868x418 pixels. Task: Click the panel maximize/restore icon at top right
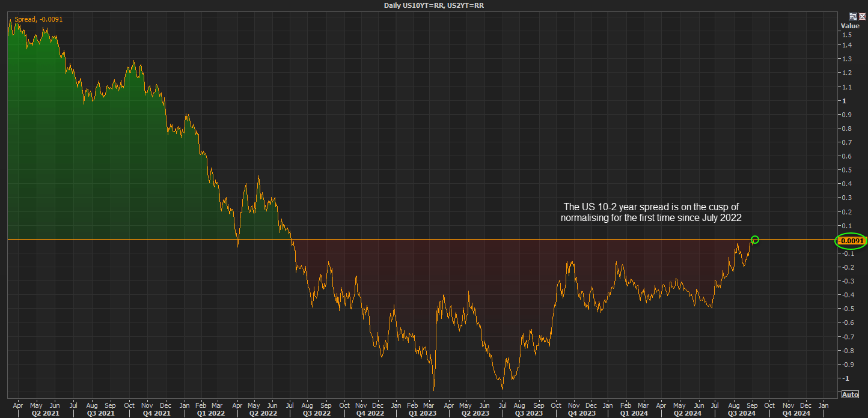click(x=853, y=17)
